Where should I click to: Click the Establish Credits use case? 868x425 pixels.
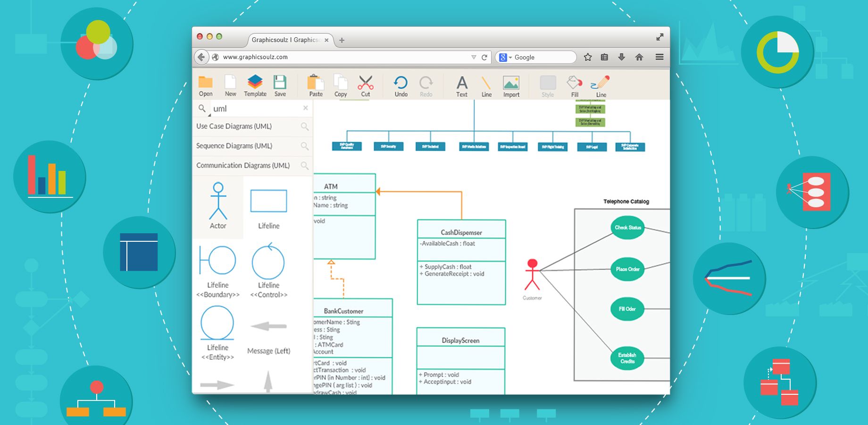pyautogui.click(x=627, y=358)
